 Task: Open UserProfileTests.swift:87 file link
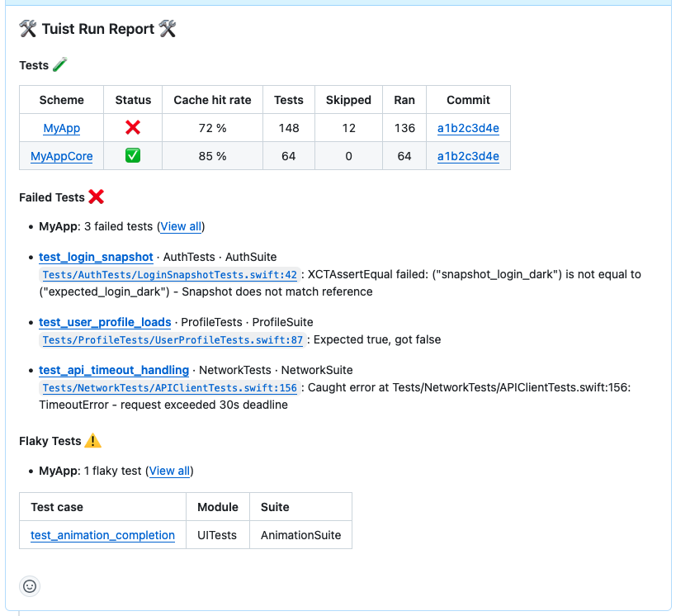click(x=173, y=340)
